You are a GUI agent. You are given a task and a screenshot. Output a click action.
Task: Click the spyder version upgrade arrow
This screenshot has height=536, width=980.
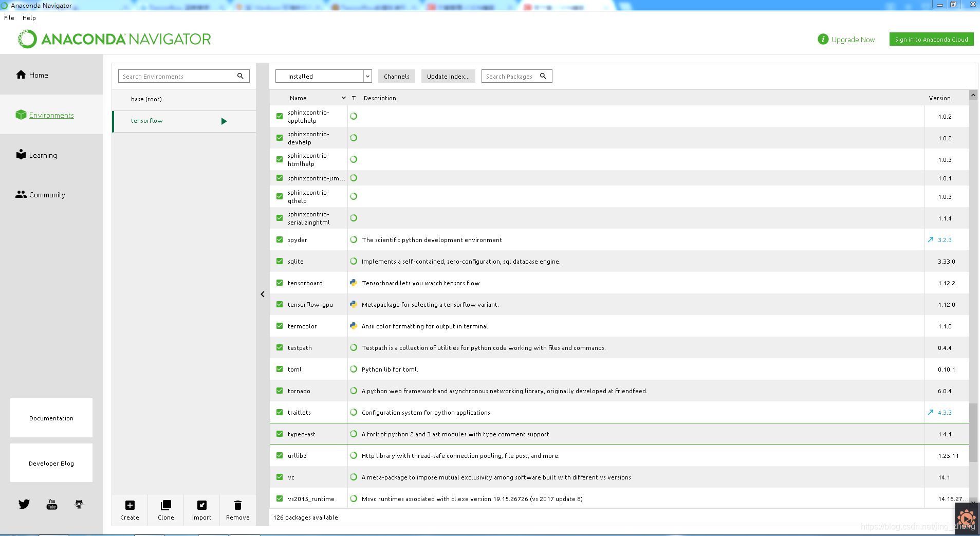point(931,239)
